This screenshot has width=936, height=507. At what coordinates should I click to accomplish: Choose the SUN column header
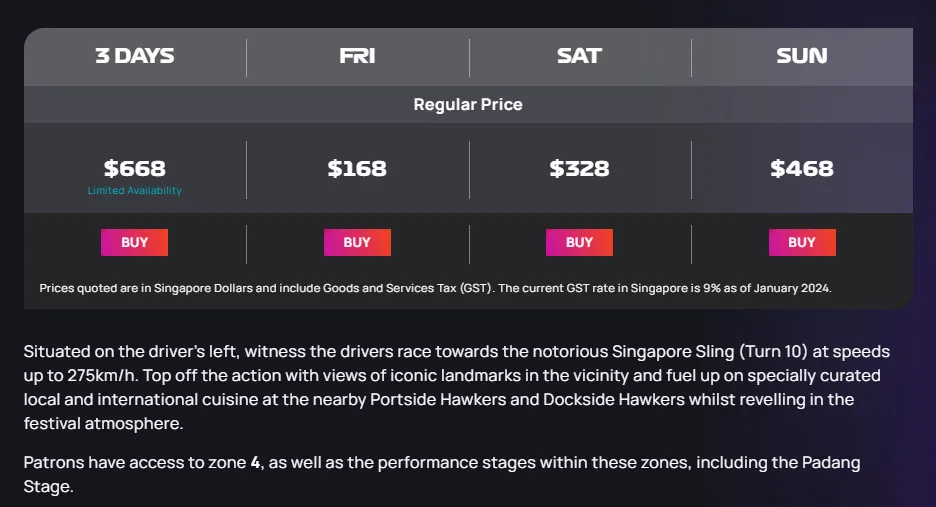point(801,56)
